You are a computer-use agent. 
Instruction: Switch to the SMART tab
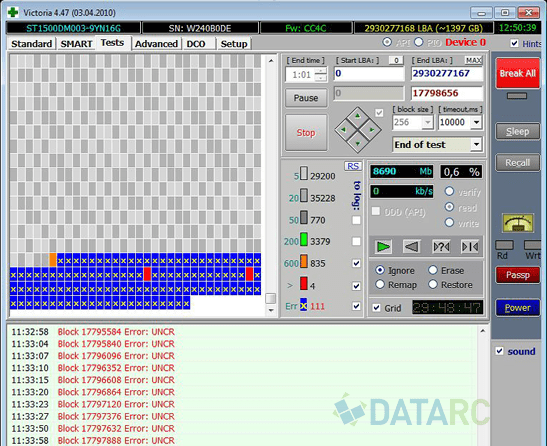tap(76, 44)
